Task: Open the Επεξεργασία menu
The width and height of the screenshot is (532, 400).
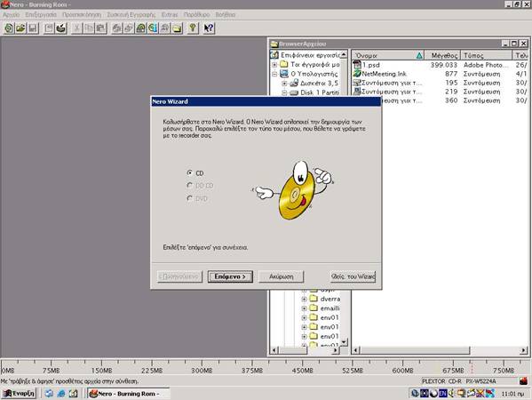Action: 41,14
